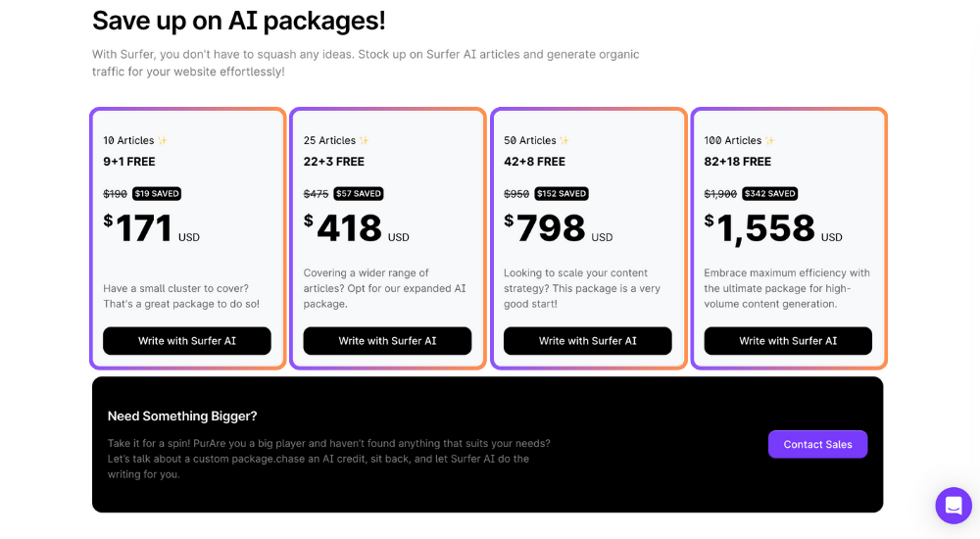Open the chat support widget icon
The image size is (980, 539).
click(x=954, y=506)
